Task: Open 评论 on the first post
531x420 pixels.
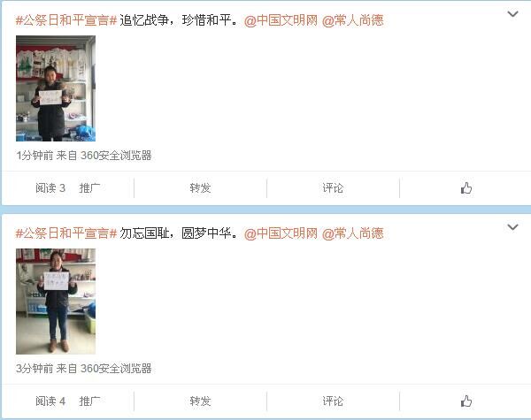Action: 333,188
